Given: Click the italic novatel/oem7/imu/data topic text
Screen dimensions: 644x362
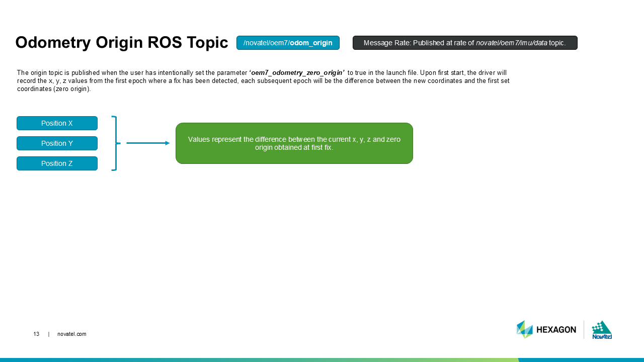Looking at the screenshot, I should [511, 43].
